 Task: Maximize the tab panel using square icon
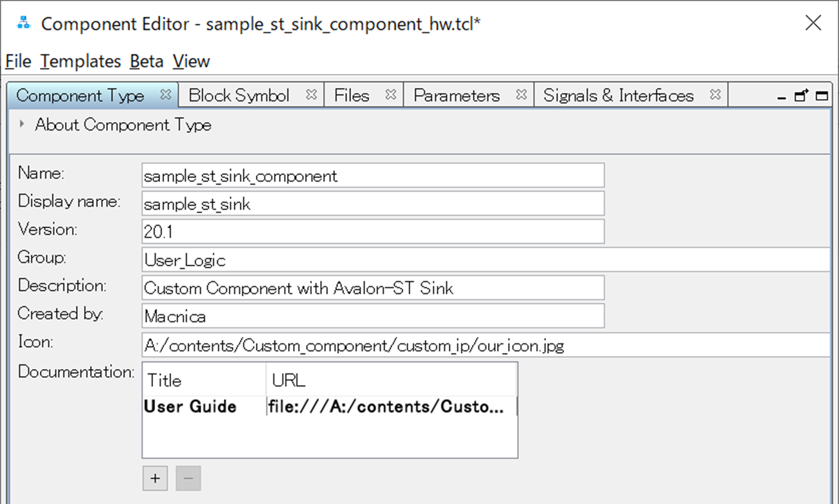click(x=822, y=96)
